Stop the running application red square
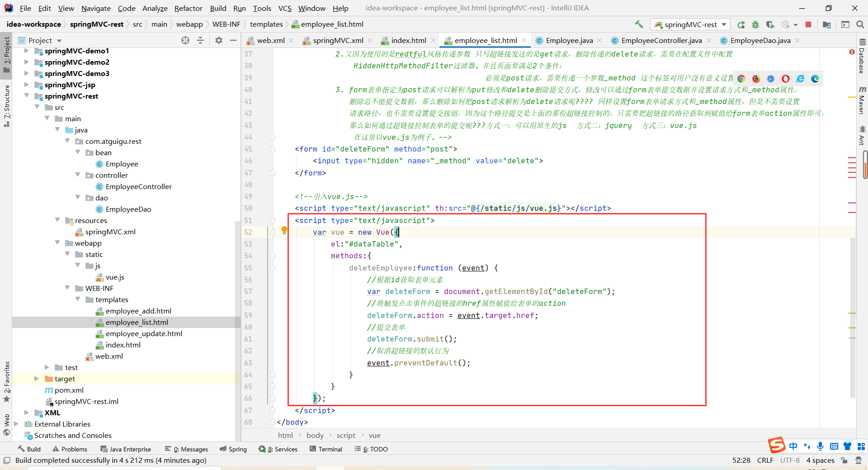Image resolution: width=868 pixels, height=470 pixels. pyautogui.click(x=808, y=24)
